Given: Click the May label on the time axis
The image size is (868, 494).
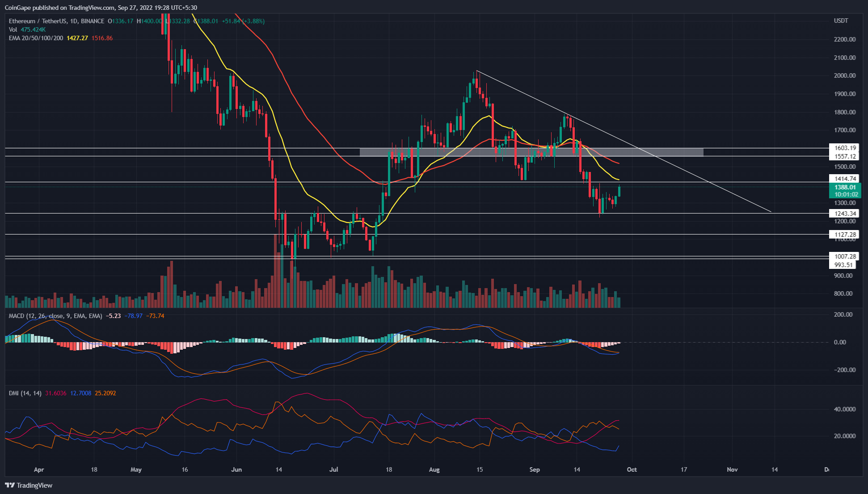Looking at the screenshot, I should point(136,469).
